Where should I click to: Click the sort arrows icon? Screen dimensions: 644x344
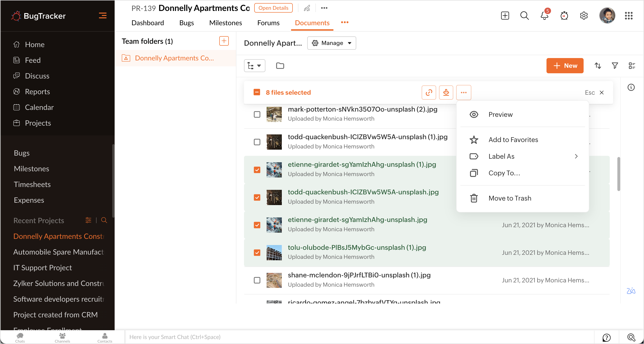pyautogui.click(x=598, y=66)
